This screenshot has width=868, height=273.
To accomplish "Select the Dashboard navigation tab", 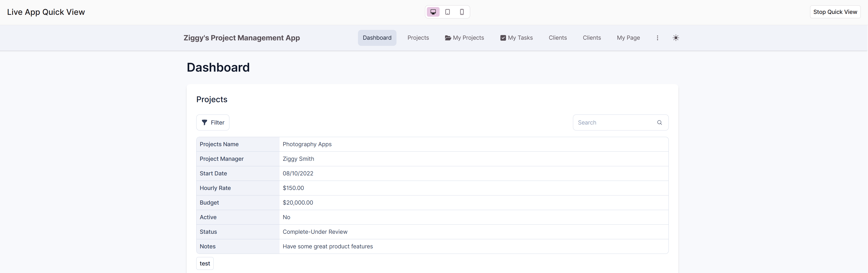I will [377, 38].
